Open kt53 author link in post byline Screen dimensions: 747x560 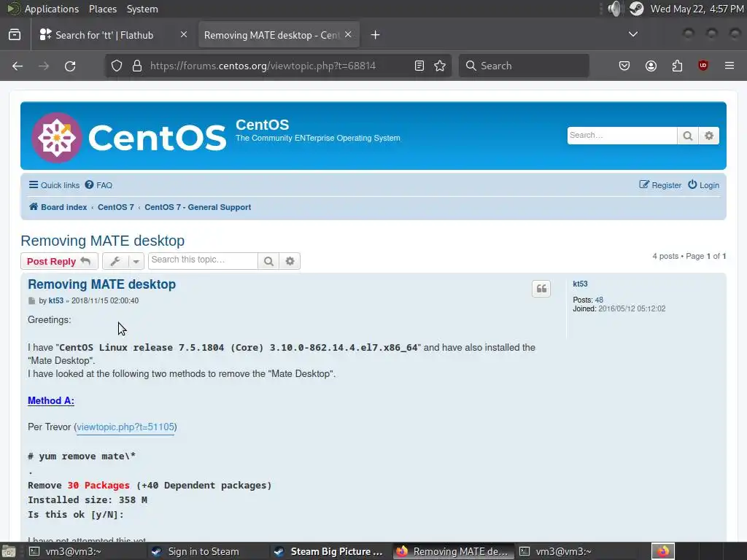(x=55, y=301)
